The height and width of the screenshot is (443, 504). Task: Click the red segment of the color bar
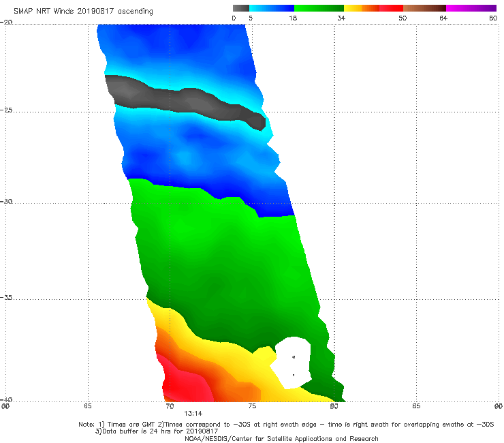391,8
